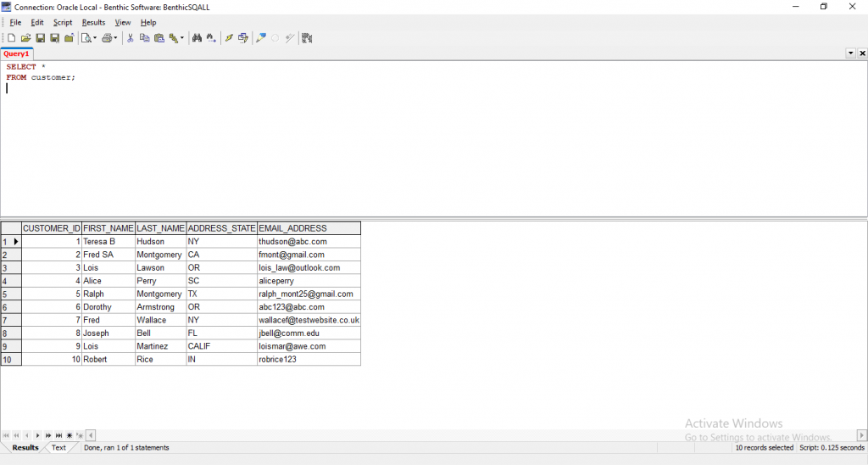Open the Script menu
This screenshot has width=868, height=465.
pyautogui.click(x=63, y=23)
